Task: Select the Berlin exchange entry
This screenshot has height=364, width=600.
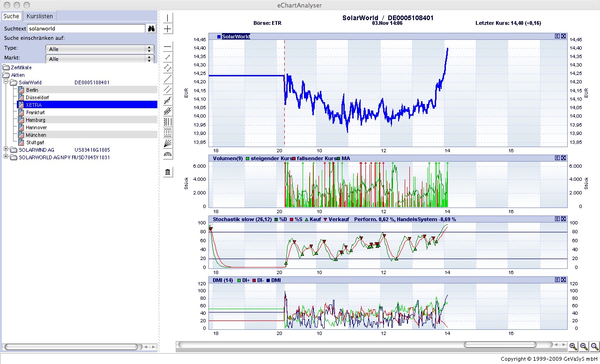Action: tap(87, 90)
